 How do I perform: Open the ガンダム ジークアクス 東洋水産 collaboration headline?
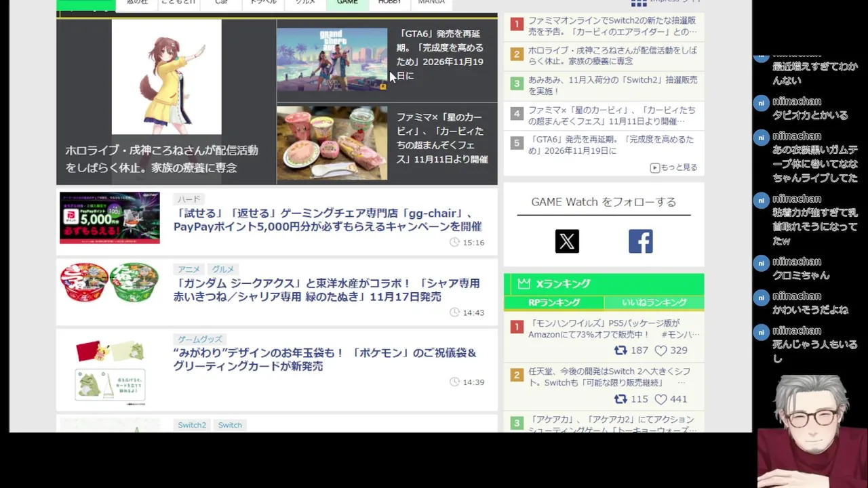click(326, 290)
